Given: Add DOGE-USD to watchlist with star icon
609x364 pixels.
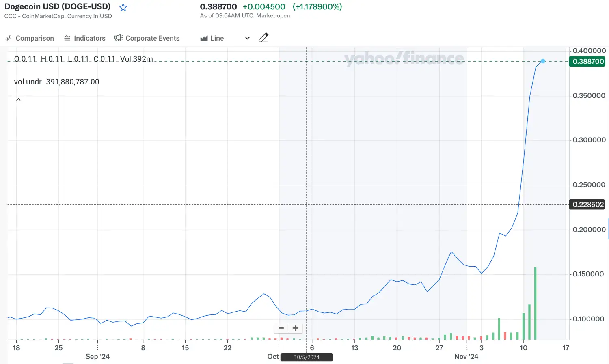Looking at the screenshot, I should click(123, 7).
